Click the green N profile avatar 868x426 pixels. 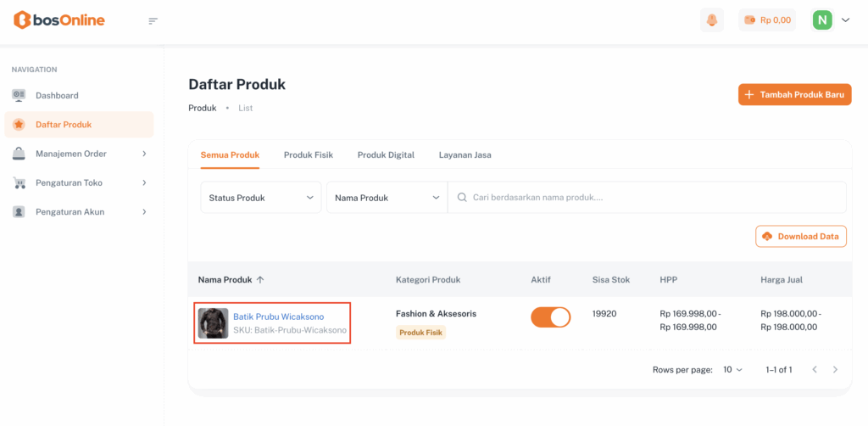point(822,20)
